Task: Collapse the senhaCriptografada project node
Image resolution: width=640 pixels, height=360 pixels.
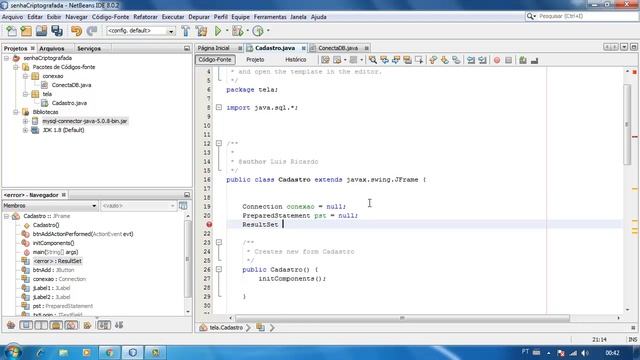Action: [7, 58]
